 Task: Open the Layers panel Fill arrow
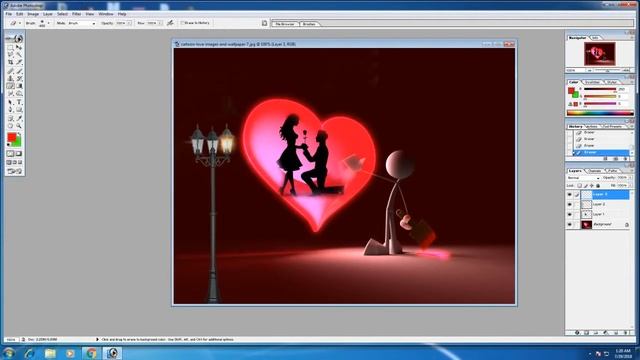[631, 186]
